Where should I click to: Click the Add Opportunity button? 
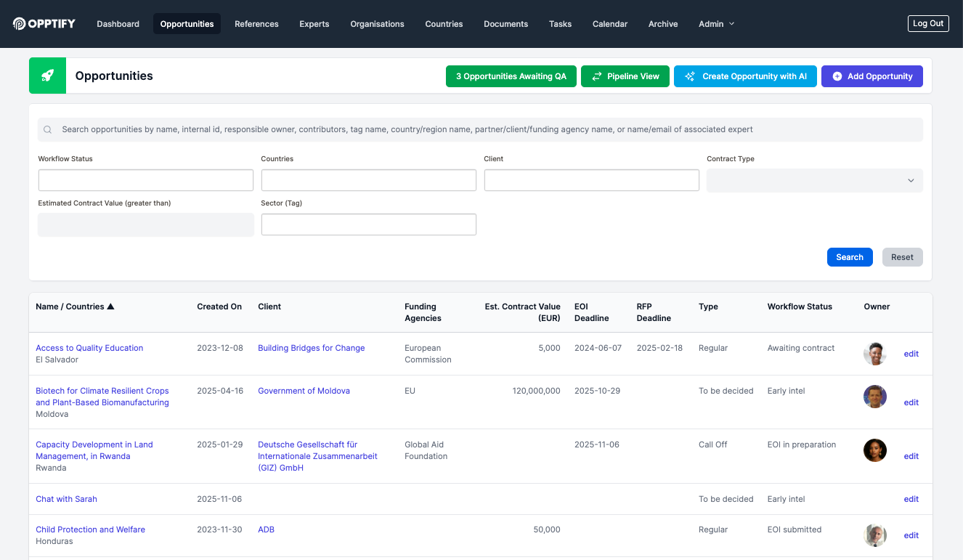(x=871, y=76)
